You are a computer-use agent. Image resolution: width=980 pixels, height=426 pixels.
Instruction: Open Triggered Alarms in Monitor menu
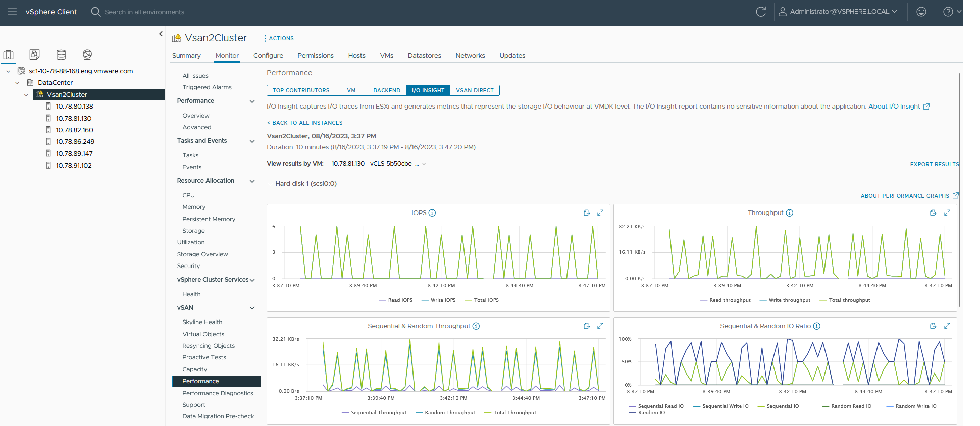click(x=207, y=87)
